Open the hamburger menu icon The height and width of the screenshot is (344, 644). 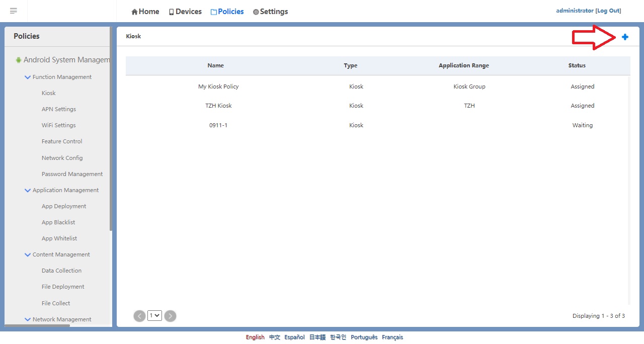(14, 11)
